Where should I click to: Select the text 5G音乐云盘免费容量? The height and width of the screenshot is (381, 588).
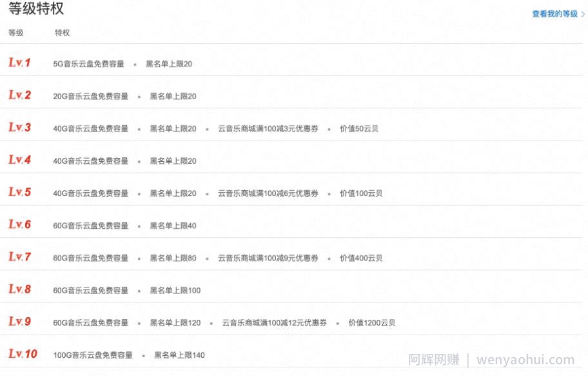click(88, 64)
